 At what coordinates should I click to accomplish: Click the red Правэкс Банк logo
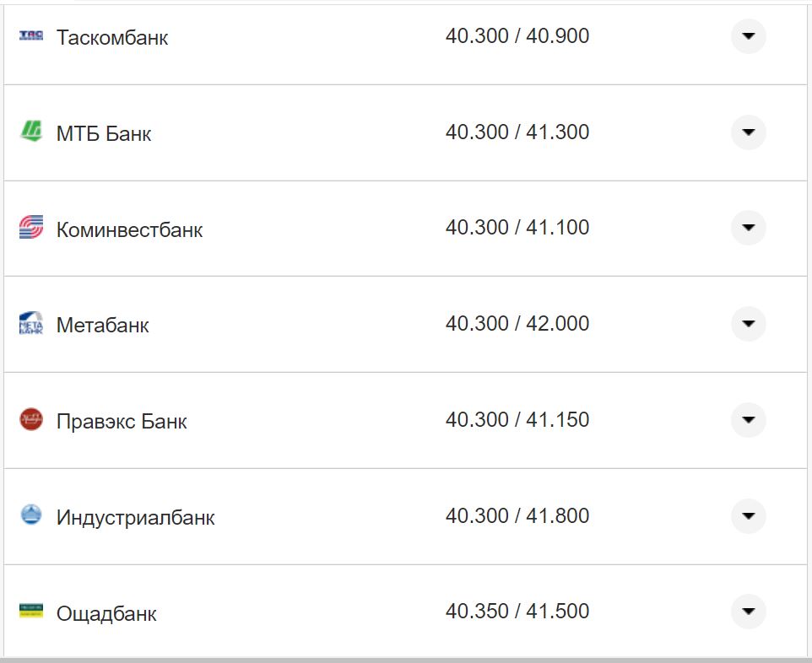coord(31,419)
